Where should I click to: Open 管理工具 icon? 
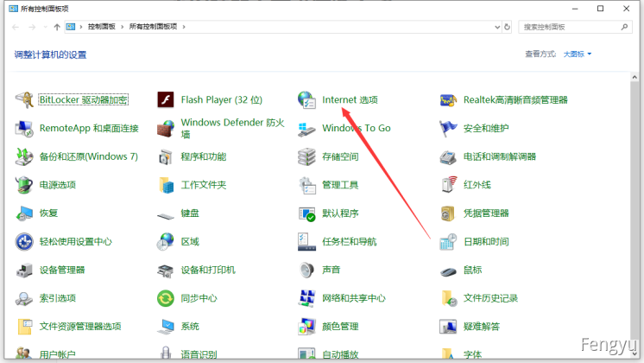(306, 185)
